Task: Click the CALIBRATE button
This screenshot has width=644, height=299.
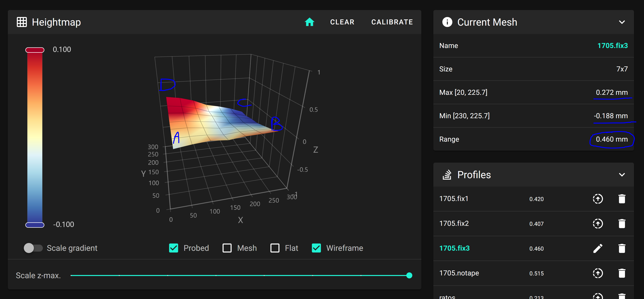Action: coord(392,22)
